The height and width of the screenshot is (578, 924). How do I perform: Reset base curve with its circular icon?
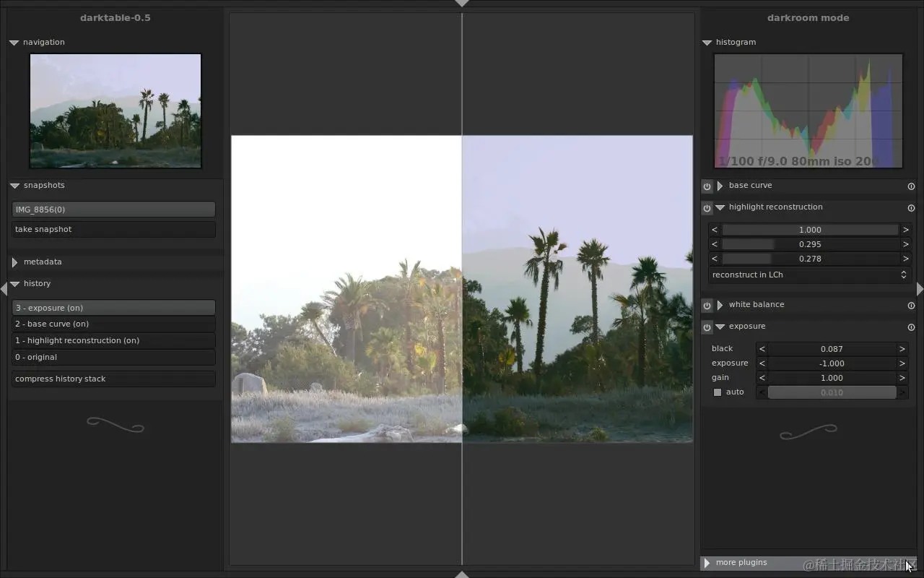pos(911,186)
